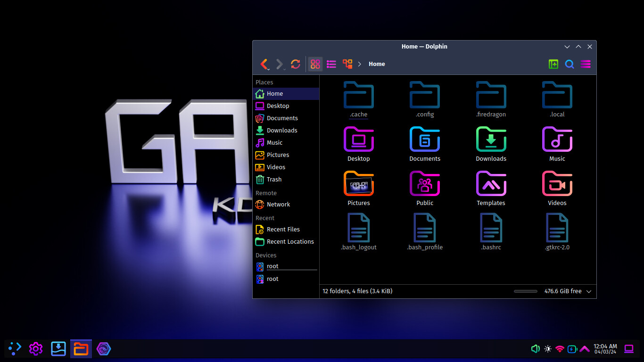Viewport: 644px width, 362px height.
Task: Open Desktop from Places sidebar
Action: (286, 106)
